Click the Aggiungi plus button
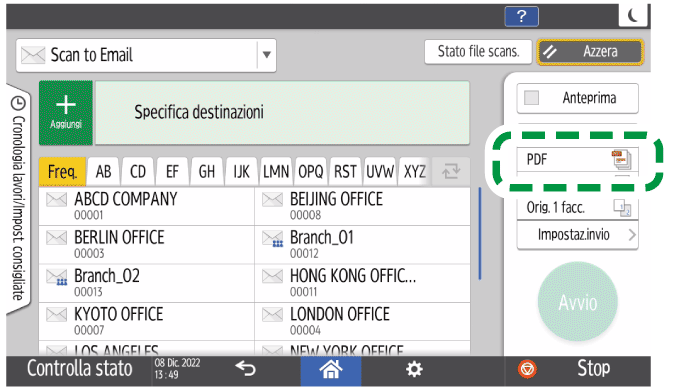This screenshot has height=388, width=675. pyautogui.click(x=66, y=113)
